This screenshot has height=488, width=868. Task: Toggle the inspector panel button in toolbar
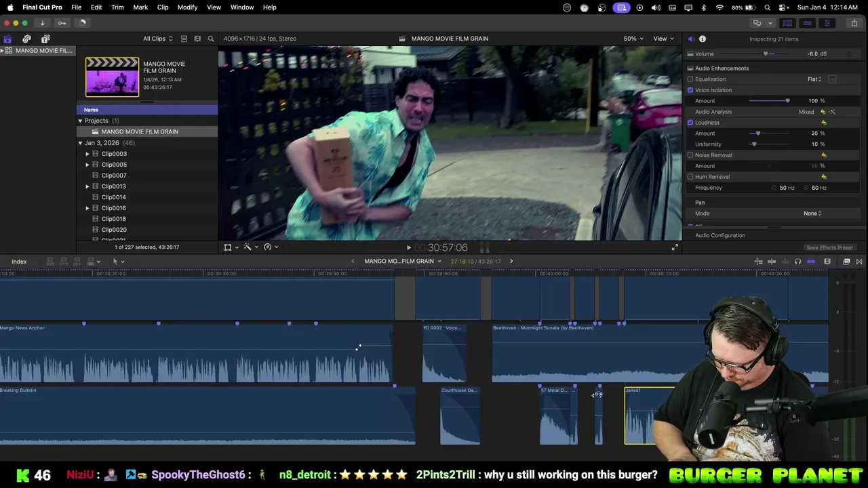pyautogui.click(x=827, y=23)
